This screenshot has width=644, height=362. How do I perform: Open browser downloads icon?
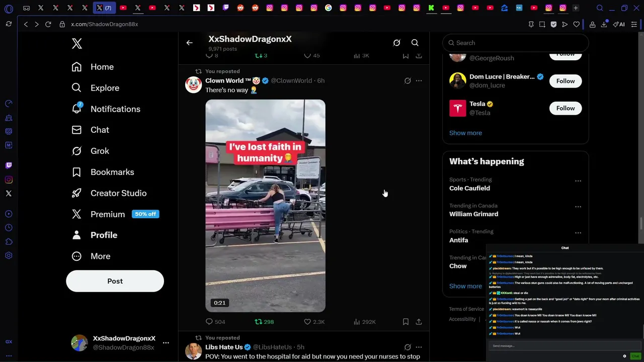604,24
